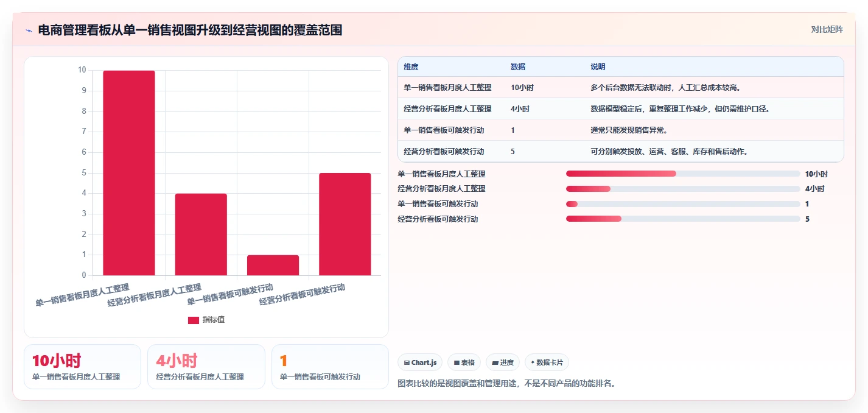Click the 进度 tag chip
This screenshot has height=413, width=868.
[503, 362]
